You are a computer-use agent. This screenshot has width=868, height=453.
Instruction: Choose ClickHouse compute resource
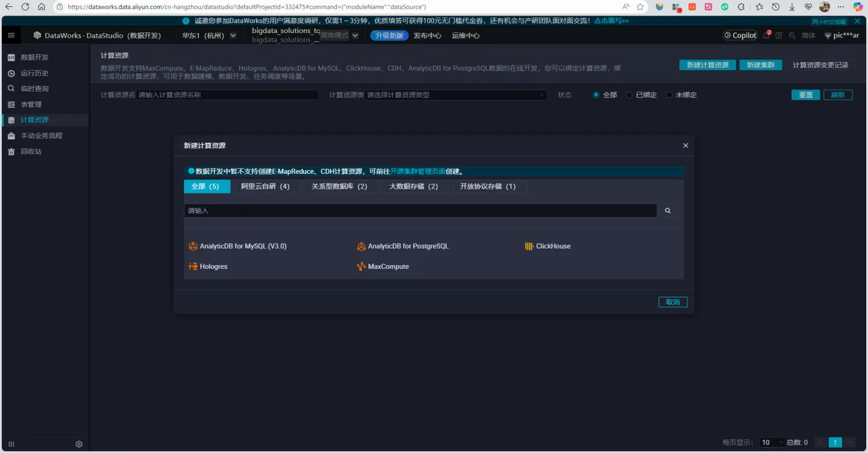[547, 246]
